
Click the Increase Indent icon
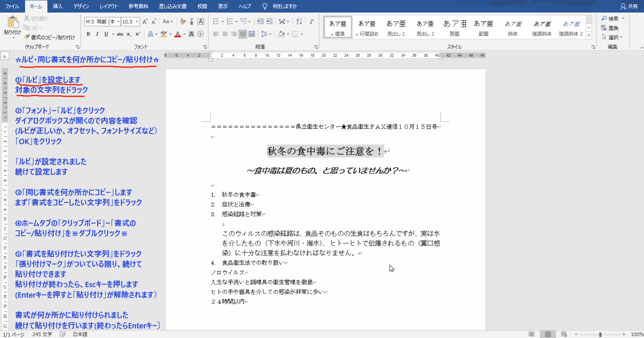[x=269, y=21]
